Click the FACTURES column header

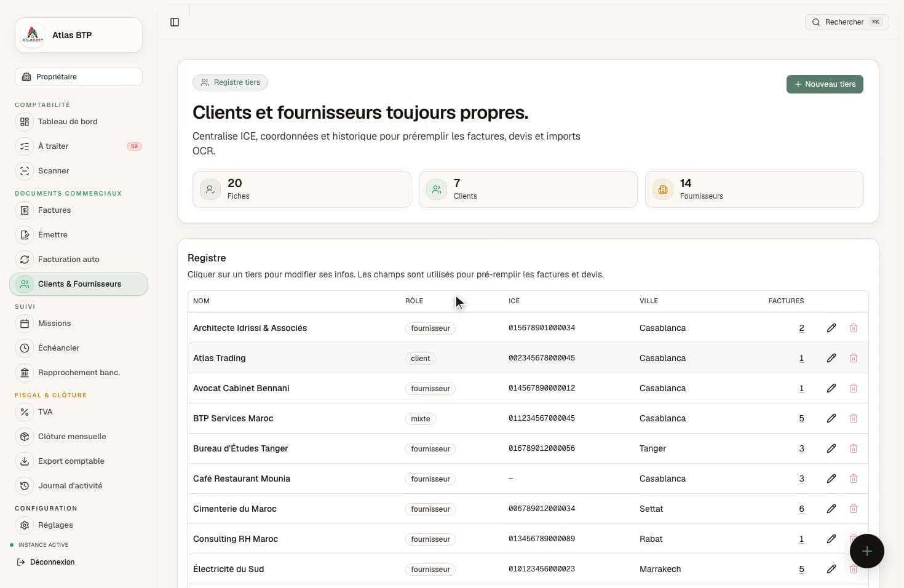point(786,301)
